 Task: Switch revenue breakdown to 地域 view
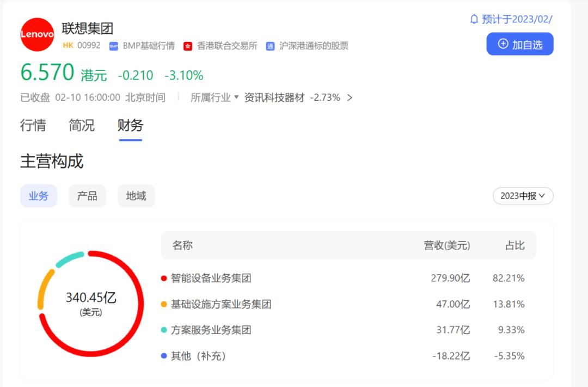[136, 196]
